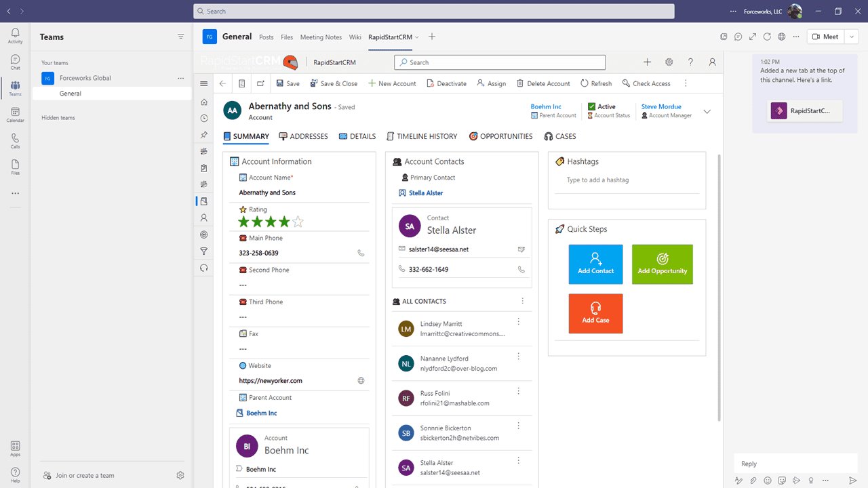Open more options for Lindsey Marritt
The height and width of the screenshot is (488, 868).
point(519,321)
